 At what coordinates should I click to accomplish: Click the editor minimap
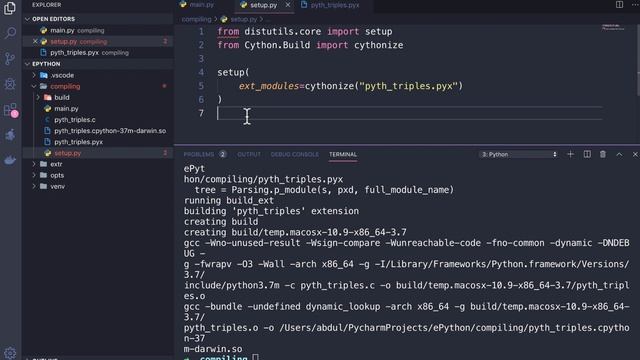pyautogui.click(x=613, y=28)
